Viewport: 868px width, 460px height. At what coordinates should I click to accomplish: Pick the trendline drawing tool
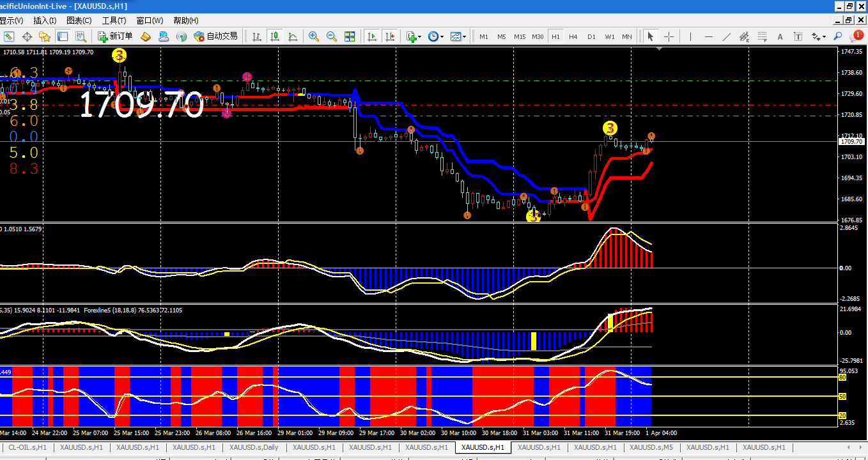[x=726, y=36]
